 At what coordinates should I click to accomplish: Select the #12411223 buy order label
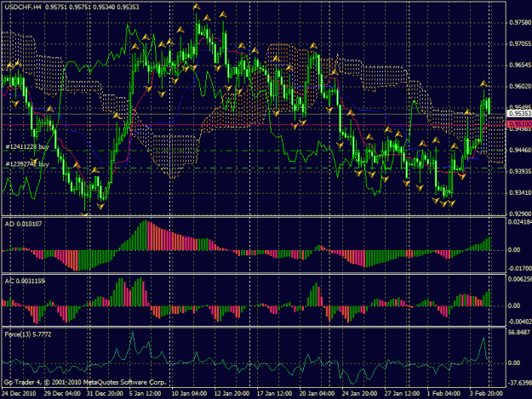27,147
